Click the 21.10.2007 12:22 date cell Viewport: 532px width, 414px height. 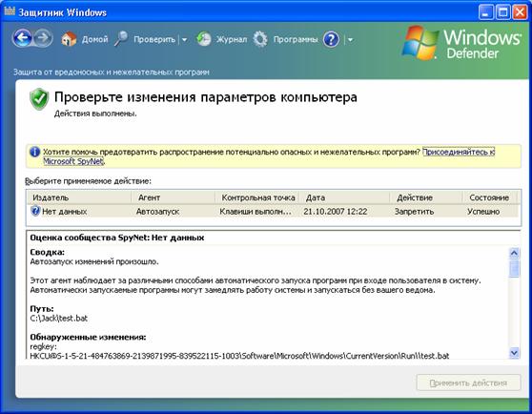(x=336, y=212)
